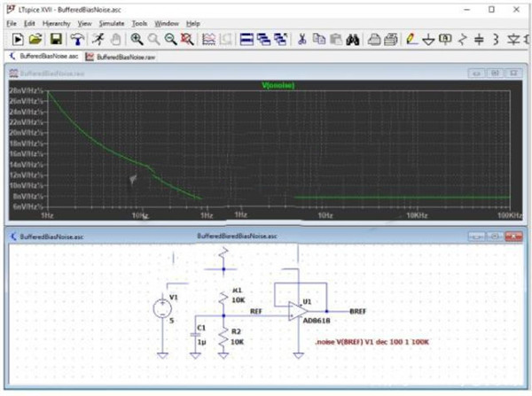Viewport: 532px width, 396px height.
Task: Select the Zoom In magnifier icon
Action: 137,40
